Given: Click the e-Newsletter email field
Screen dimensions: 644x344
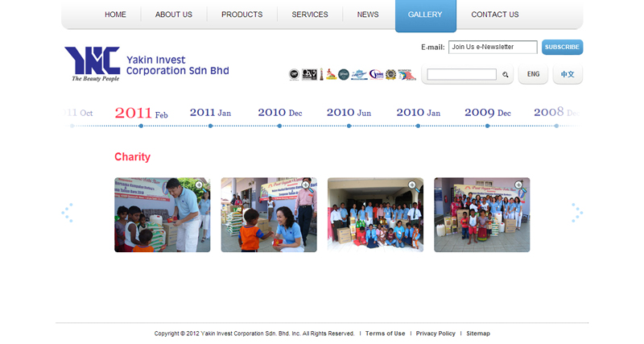Looking at the screenshot, I should click(x=493, y=47).
